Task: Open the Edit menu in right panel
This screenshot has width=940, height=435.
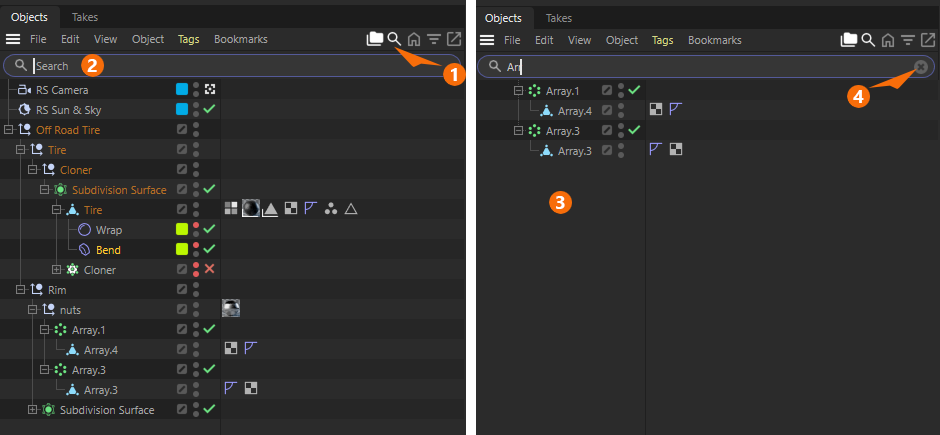Action: (x=544, y=40)
